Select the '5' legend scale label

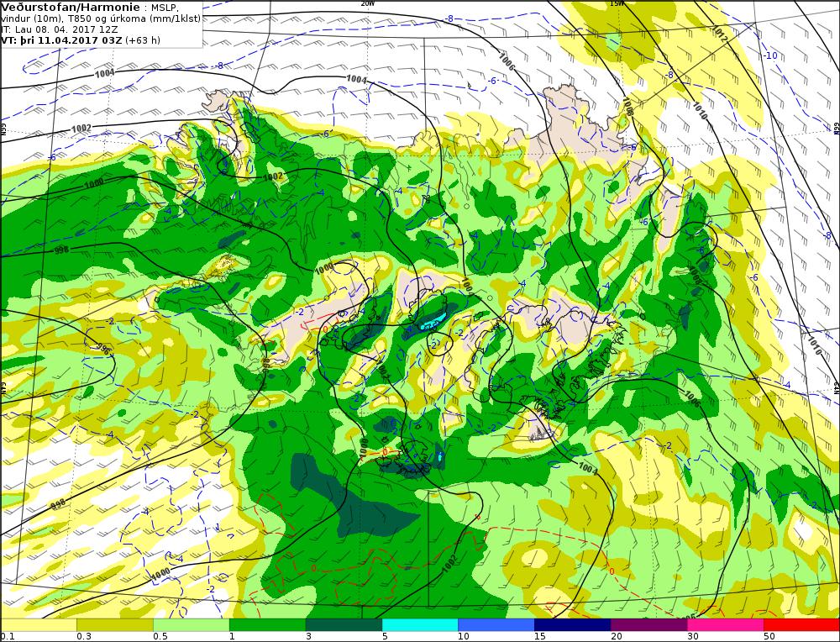pyautogui.click(x=385, y=637)
